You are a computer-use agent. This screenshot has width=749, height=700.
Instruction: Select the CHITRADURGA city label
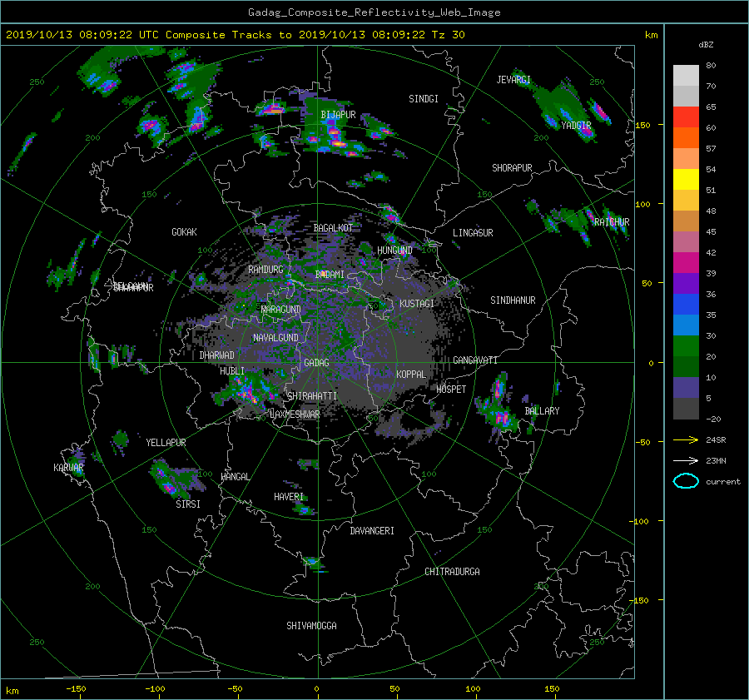452,572
